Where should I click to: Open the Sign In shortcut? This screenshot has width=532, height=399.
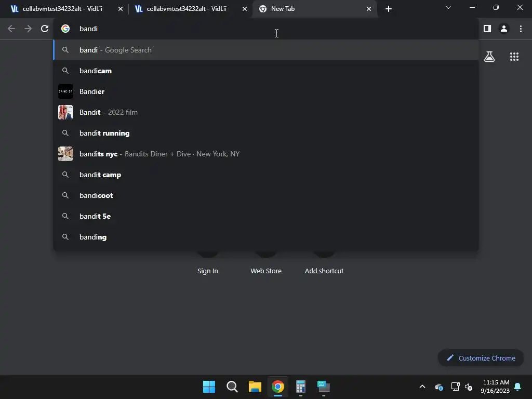point(208,271)
